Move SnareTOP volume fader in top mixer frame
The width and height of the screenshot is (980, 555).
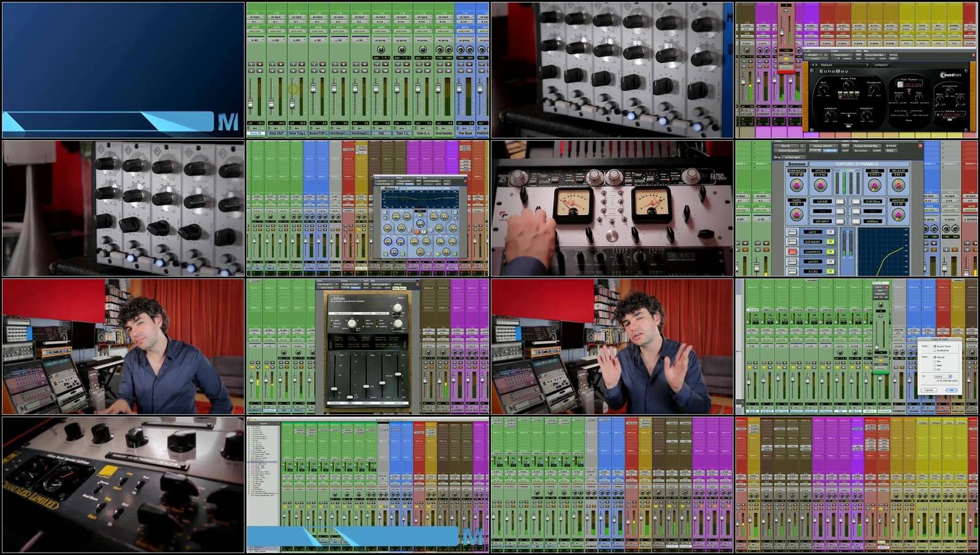313,88
